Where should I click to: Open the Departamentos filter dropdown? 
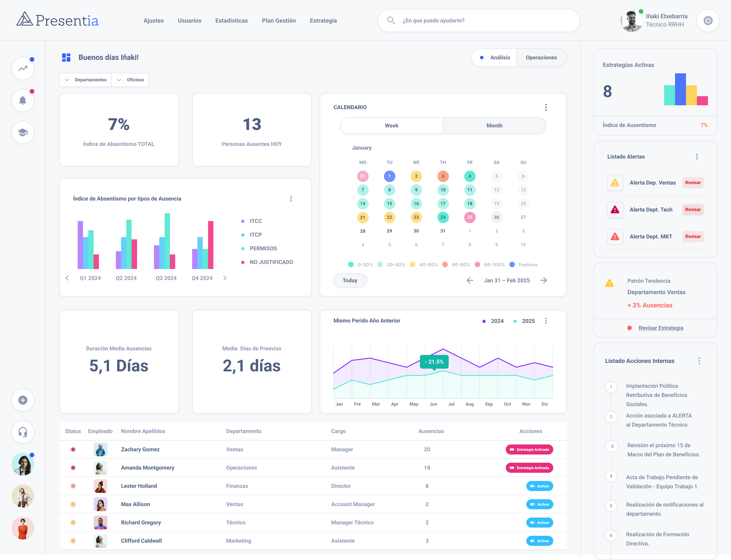pos(85,80)
